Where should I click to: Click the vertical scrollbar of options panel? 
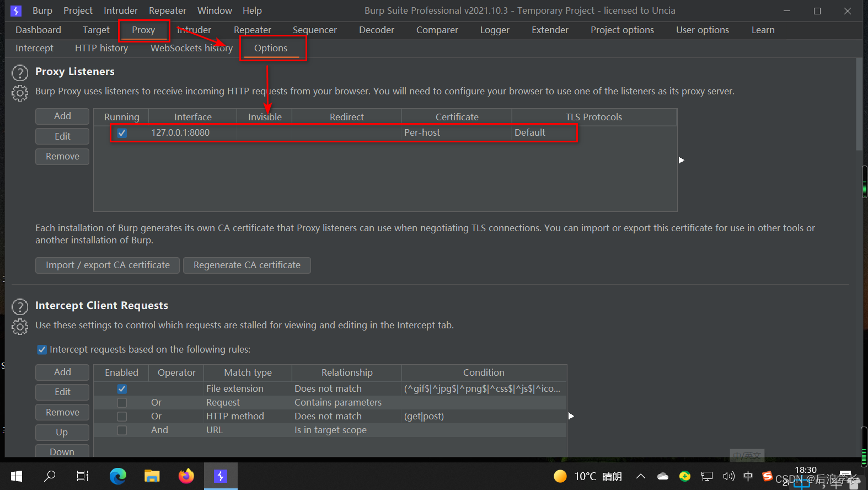click(x=859, y=104)
